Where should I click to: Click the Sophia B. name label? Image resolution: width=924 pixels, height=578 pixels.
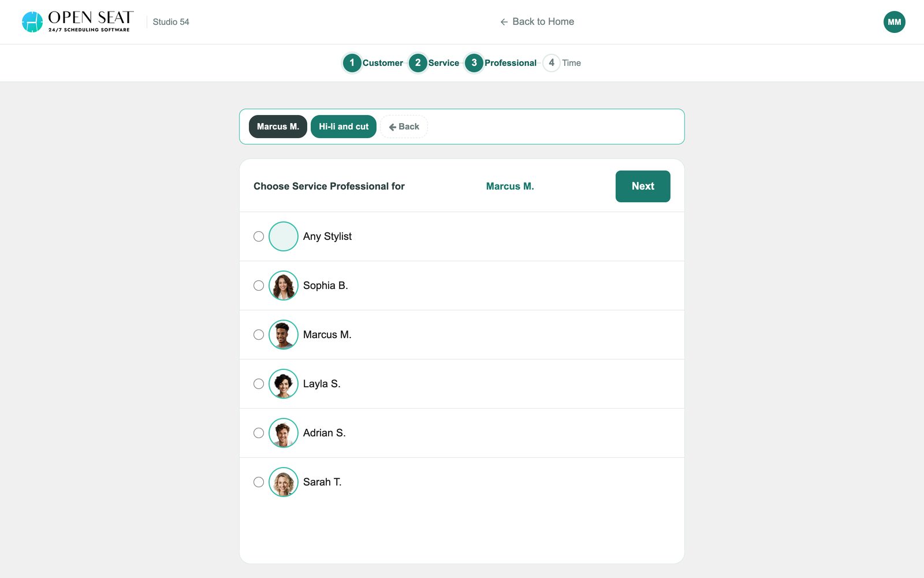click(x=326, y=286)
